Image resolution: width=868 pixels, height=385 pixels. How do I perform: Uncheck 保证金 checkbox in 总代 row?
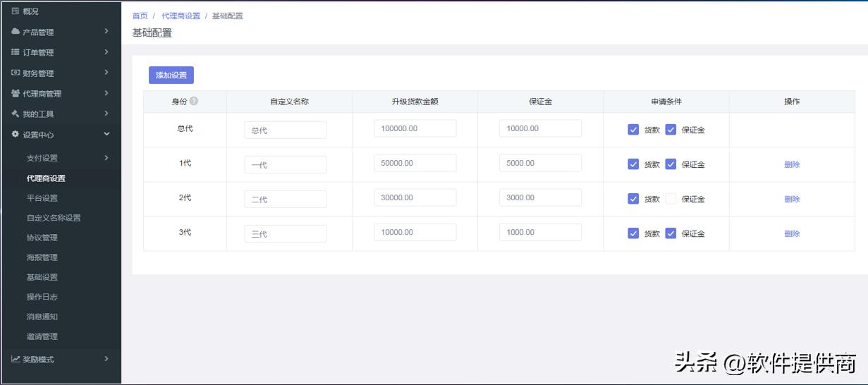click(x=671, y=129)
